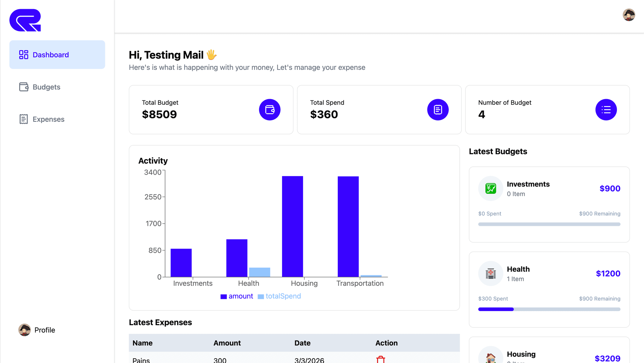
Task: Toggle the amount series in chart legend
Action: [237, 296]
